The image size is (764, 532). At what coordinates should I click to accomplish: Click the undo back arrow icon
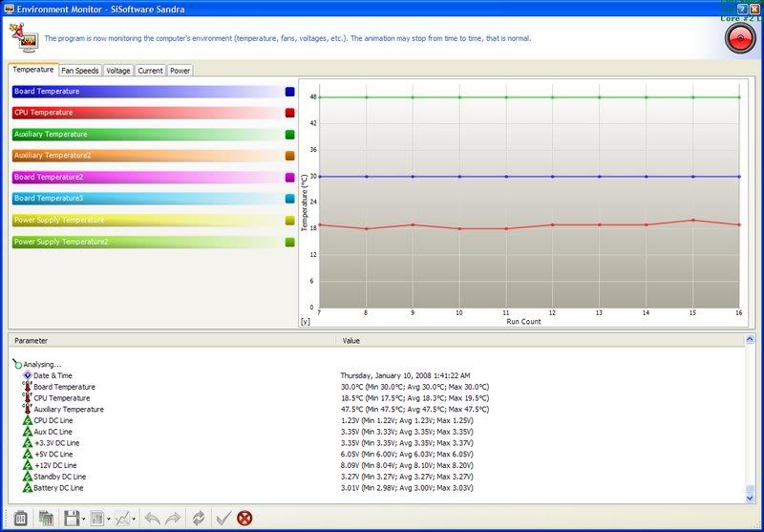tap(152, 518)
